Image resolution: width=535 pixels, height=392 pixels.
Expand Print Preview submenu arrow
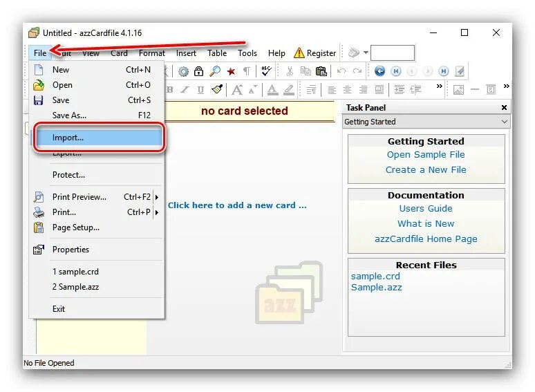click(157, 197)
